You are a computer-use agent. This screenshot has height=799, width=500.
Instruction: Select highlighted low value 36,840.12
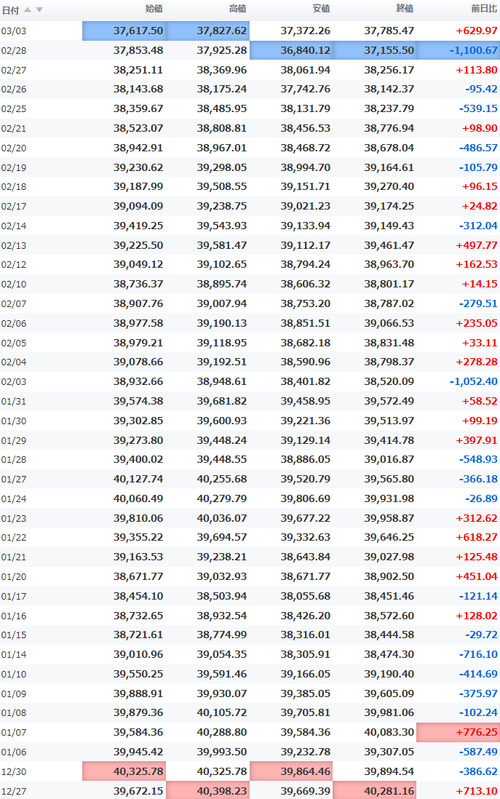(x=292, y=50)
